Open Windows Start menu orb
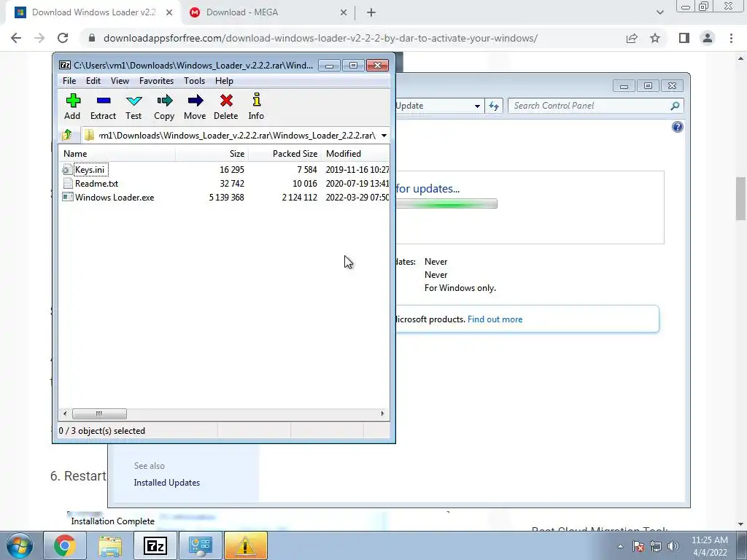747x560 pixels. 20,545
